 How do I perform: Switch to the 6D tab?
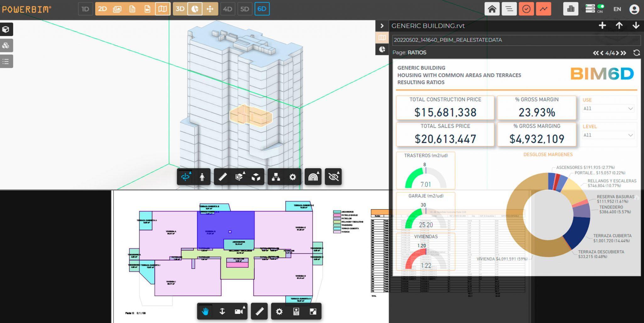[x=262, y=9]
